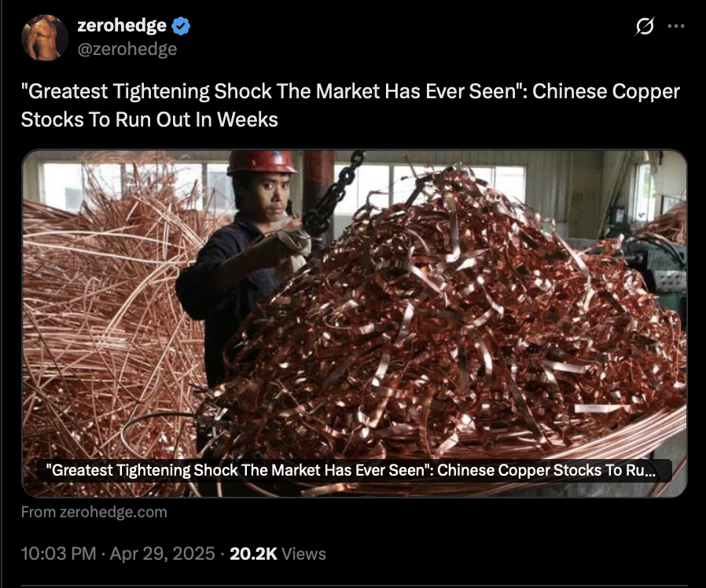Viewport: 706px width, 588px height.
Task: Click the zerohedge display name
Action: [x=122, y=25]
